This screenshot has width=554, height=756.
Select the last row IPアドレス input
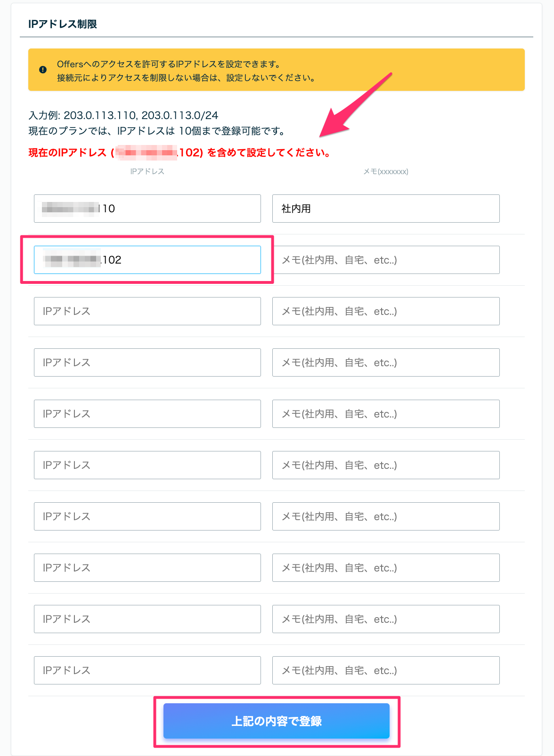(147, 670)
